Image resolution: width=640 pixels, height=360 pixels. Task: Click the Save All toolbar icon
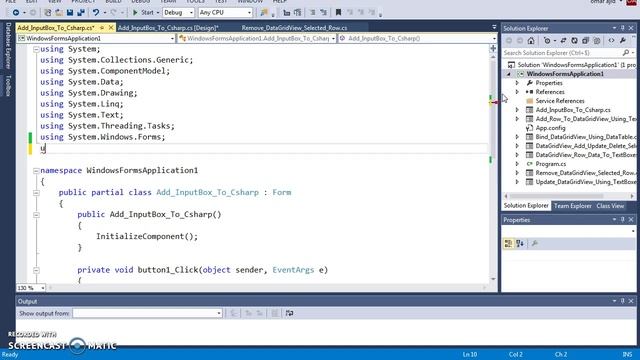(x=81, y=13)
